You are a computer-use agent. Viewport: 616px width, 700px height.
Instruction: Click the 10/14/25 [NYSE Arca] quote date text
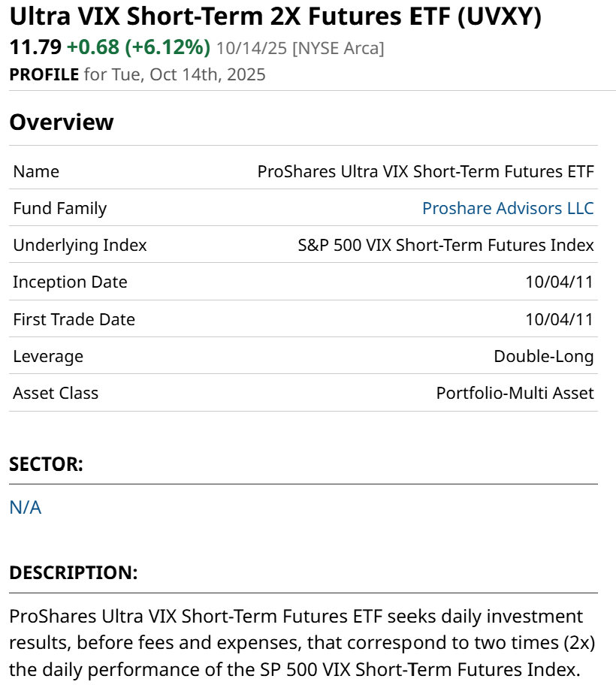point(300,48)
